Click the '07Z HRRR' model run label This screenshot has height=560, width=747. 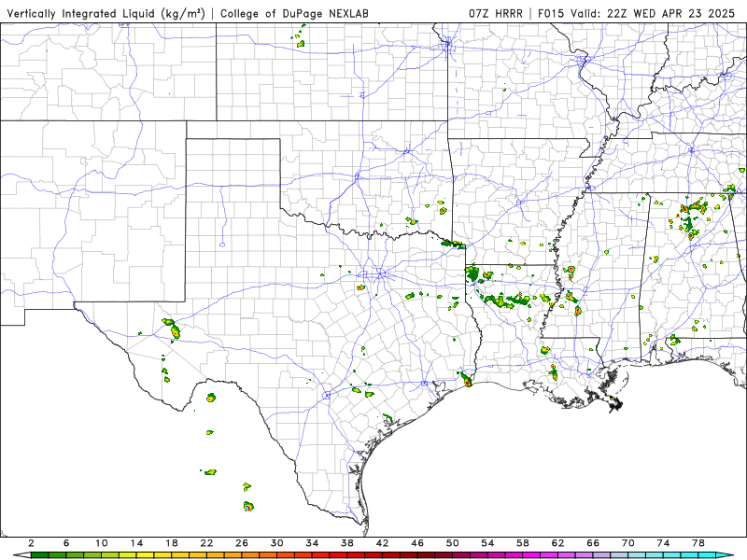click(x=496, y=14)
